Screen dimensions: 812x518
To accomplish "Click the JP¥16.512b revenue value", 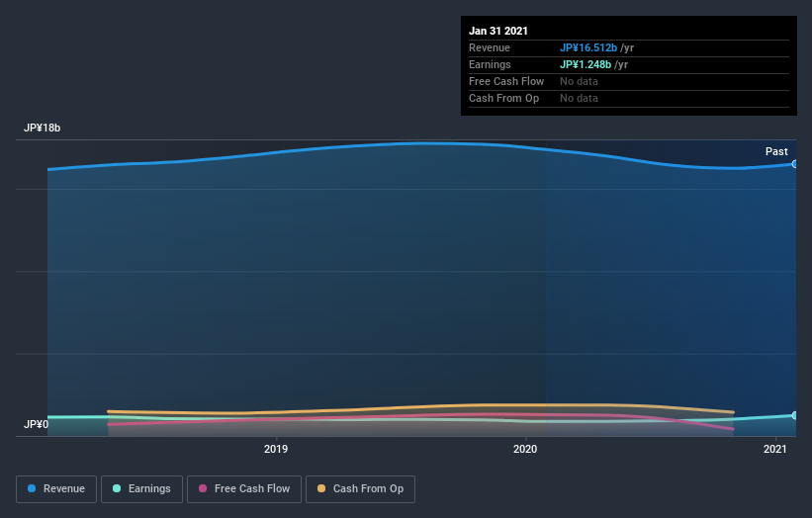I will (x=588, y=47).
